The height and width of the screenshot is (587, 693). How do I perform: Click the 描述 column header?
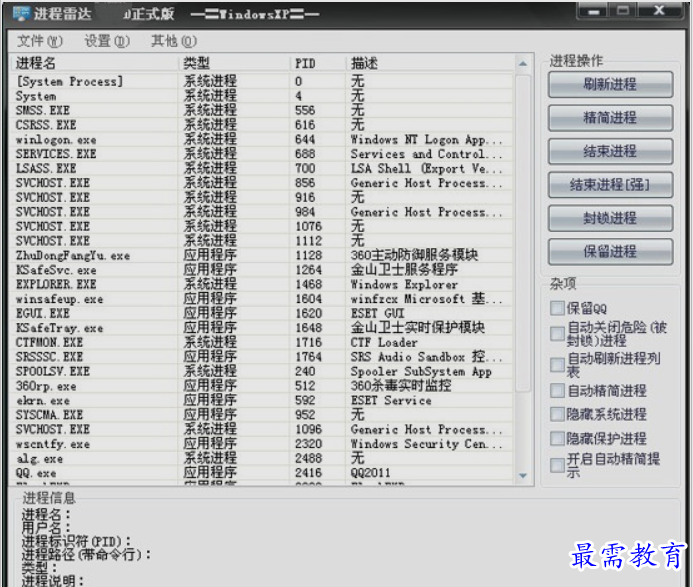[x=430, y=63]
